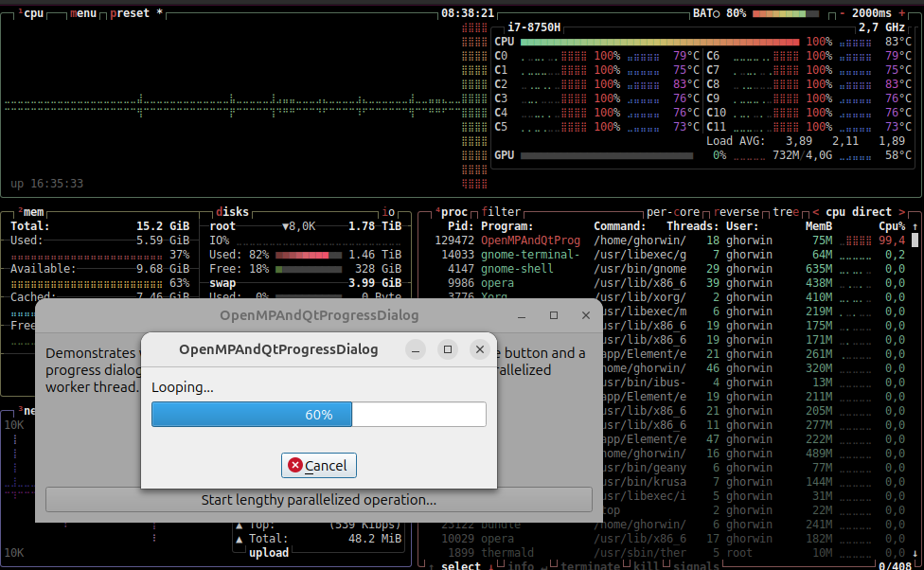Maximize the front progress dialog window
This screenshot has width=924, height=570.
click(448, 349)
